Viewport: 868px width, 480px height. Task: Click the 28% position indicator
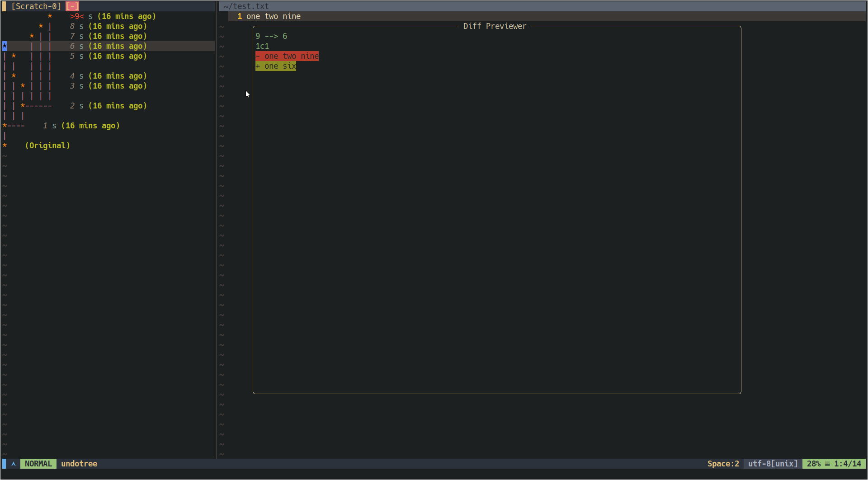tap(814, 464)
